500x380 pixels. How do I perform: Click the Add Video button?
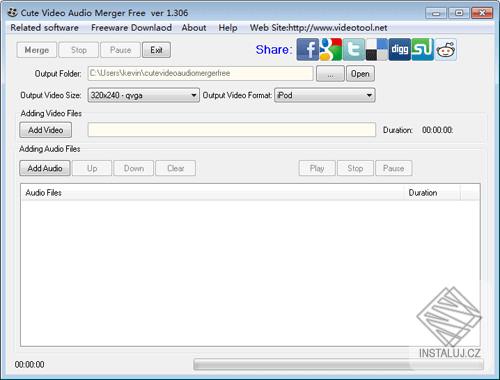click(x=45, y=130)
